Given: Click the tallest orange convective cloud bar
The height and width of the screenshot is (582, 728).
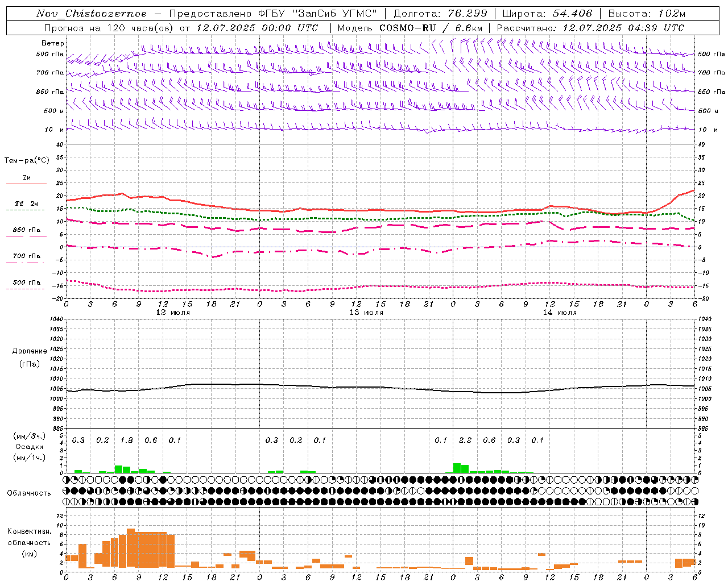Looking at the screenshot, I should click(131, 548).
